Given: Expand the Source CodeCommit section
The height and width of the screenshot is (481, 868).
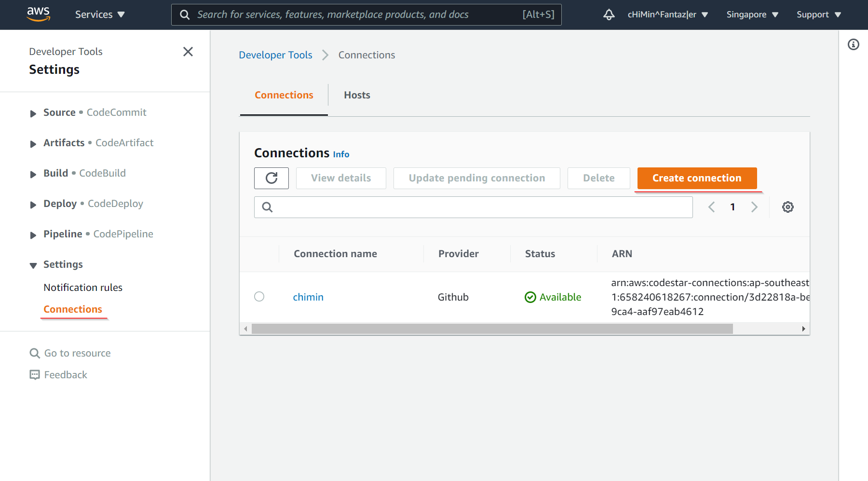Looking at the screenshot, I should (x=33, y=113).
